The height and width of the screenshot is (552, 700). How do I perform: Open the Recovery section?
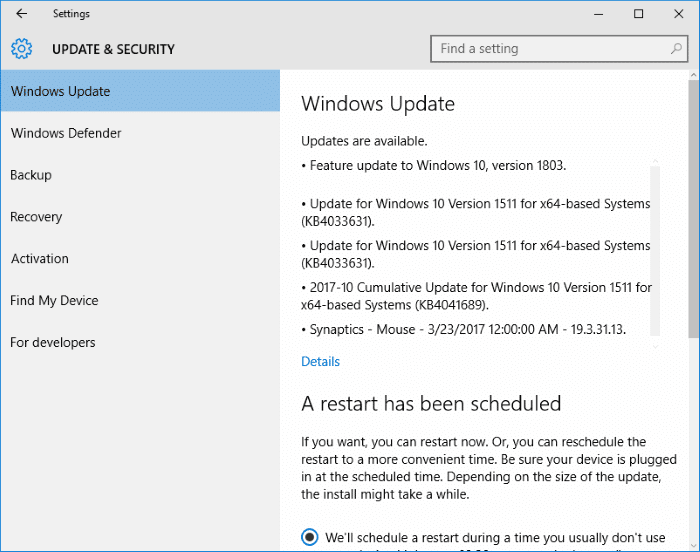140,217
